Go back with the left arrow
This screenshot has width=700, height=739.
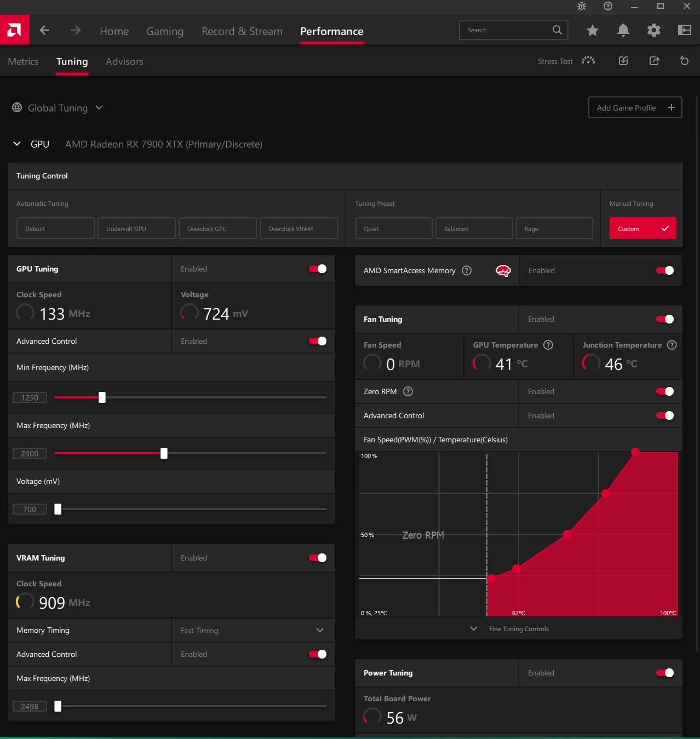pyautogui.click(x=45, y=31)
